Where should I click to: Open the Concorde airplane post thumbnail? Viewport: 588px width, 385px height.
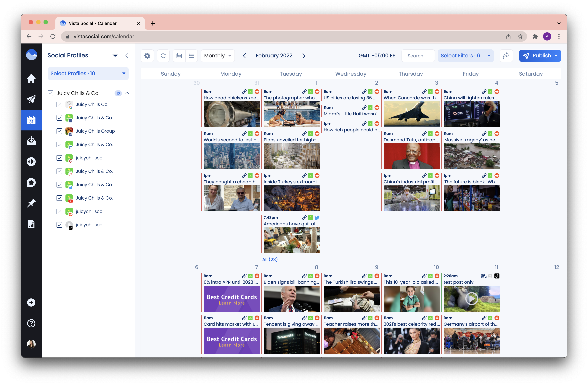[x=411, y=114]
